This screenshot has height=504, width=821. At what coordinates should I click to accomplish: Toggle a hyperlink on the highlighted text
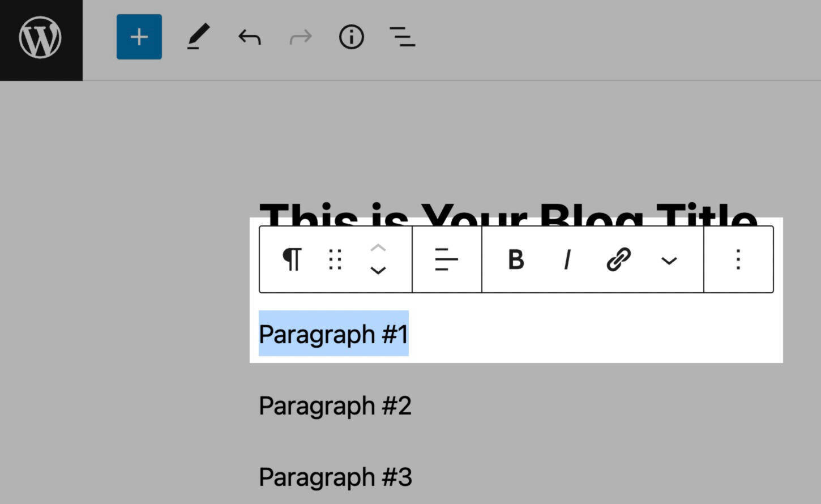click(x=617, y=259)
